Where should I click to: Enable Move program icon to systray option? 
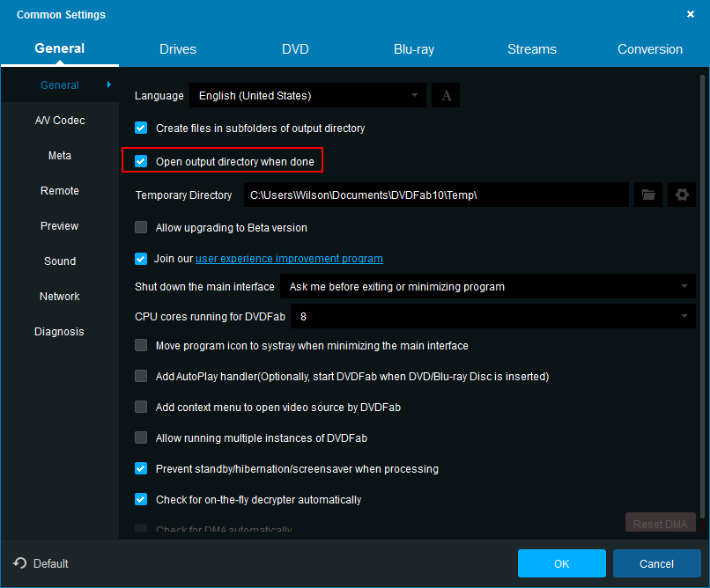coord(141,345)
